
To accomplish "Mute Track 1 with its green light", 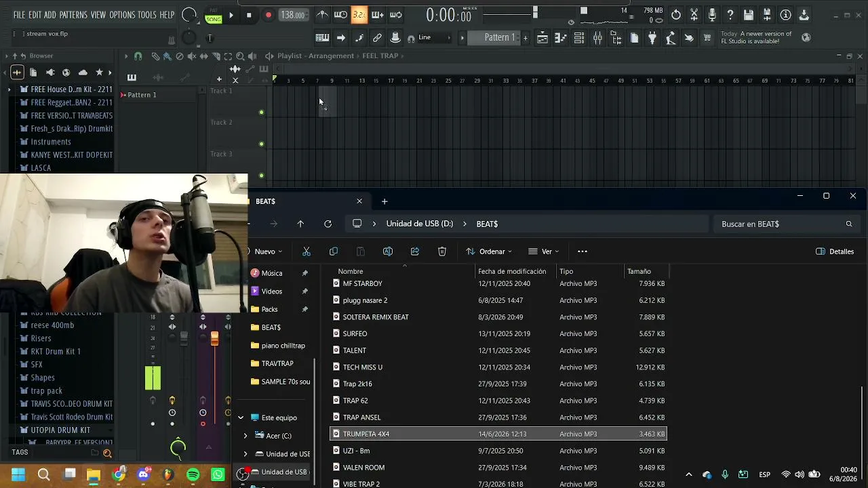I will pos(261,113).
